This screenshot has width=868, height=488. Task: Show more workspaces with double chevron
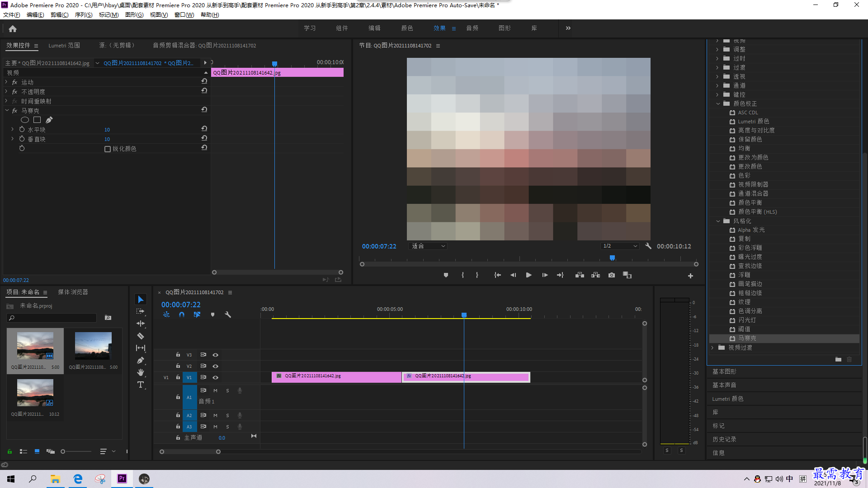click(568, 28)
